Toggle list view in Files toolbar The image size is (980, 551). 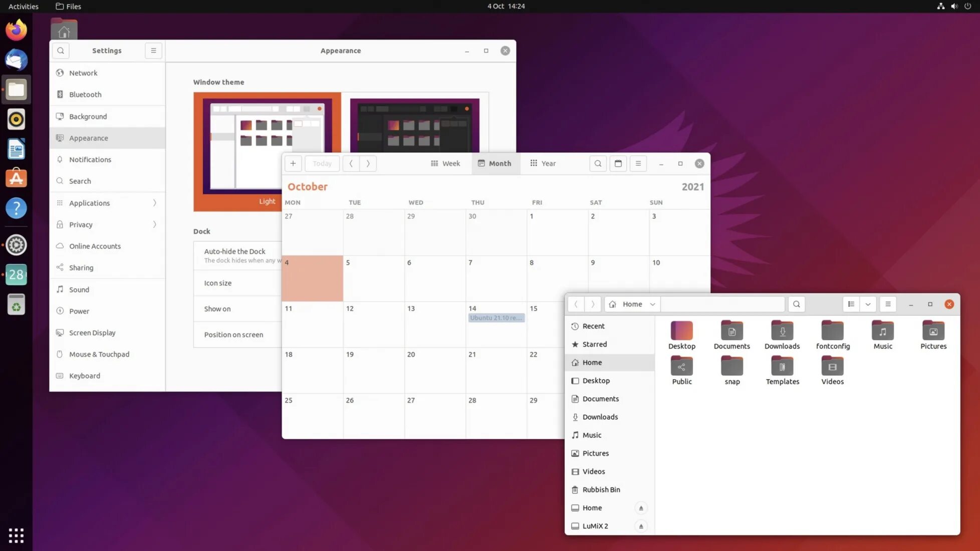[x=851, y=304]
